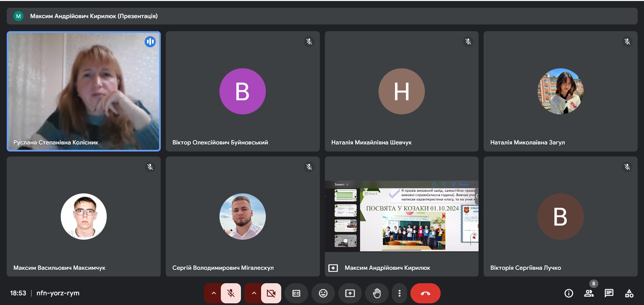Expand video settings arrow beside camera
Screen dimensions: 644x305
pos(254,293)
